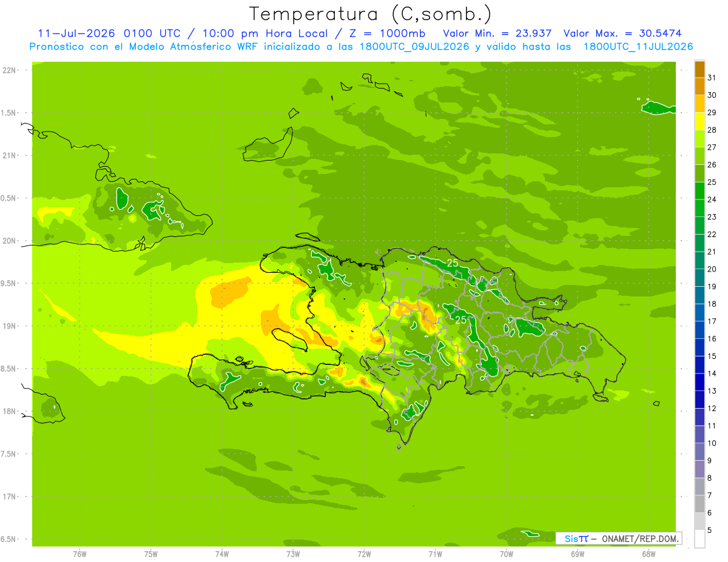Select the '70W' longitude axis label
This screenshot has height=562, width=728.
pos(507,555)
